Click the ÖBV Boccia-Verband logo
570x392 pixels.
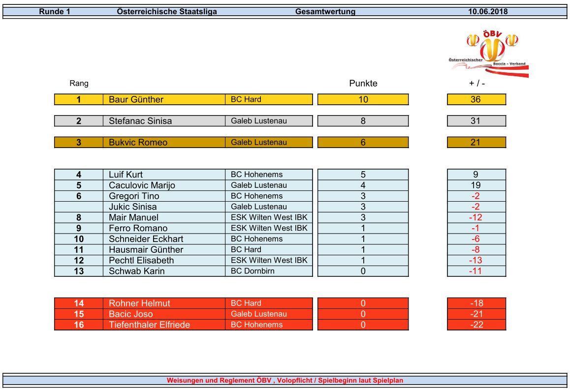click(x=487, y=53)
